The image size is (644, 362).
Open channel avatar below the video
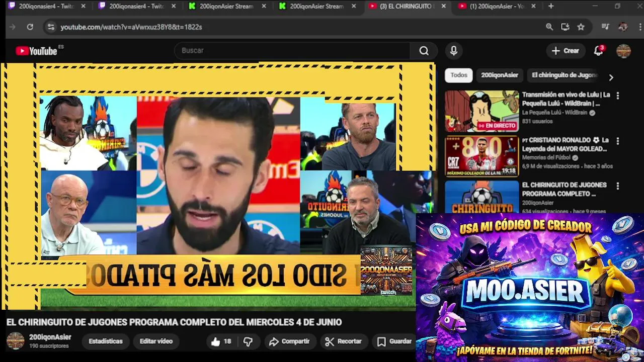pos(15,341)
